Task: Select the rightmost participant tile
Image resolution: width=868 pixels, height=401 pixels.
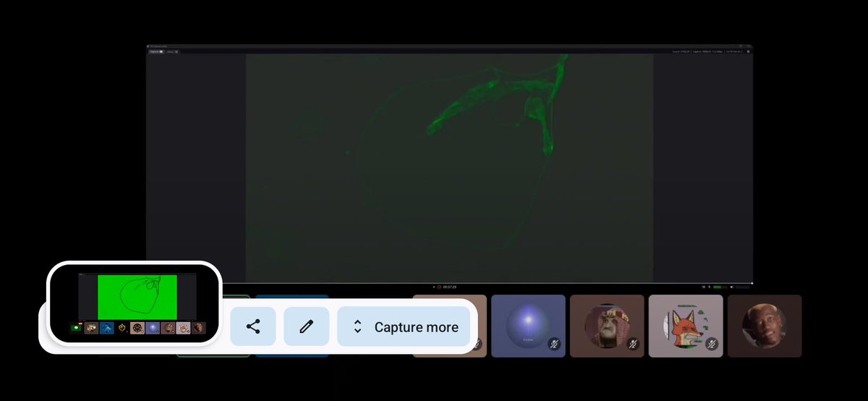Action: click(x=764, y=326)
